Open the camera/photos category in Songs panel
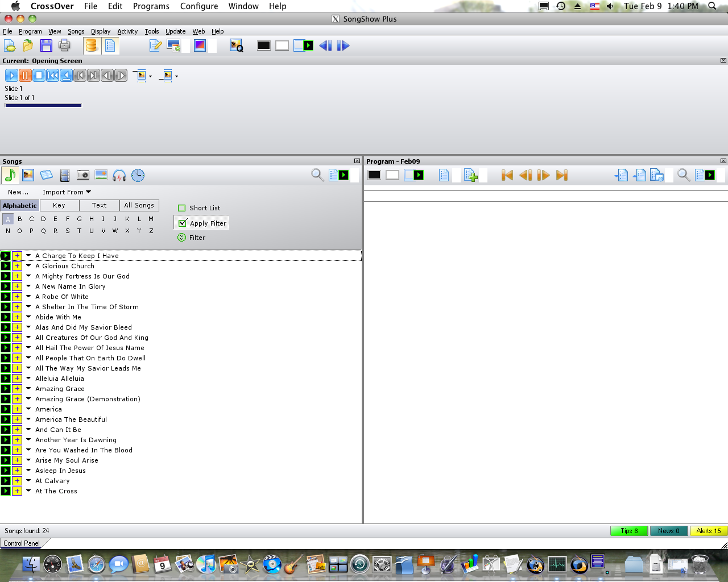The image size is (728, 582). coord(82,175)
